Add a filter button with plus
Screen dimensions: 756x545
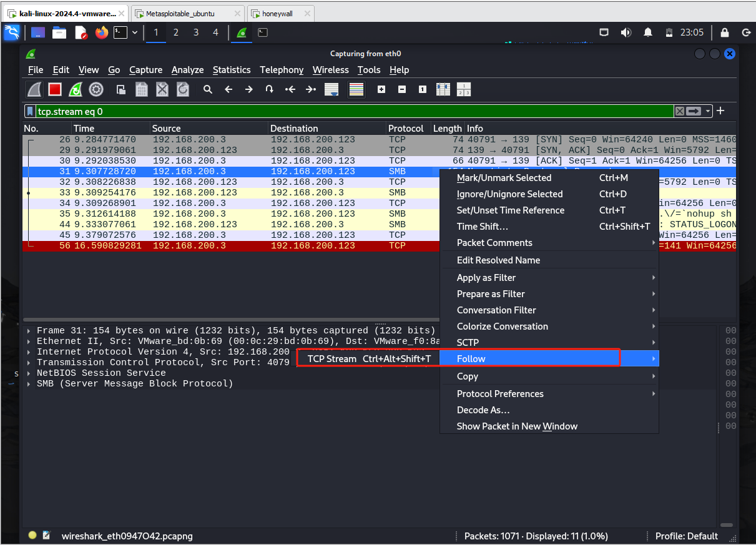click(720, 110)
